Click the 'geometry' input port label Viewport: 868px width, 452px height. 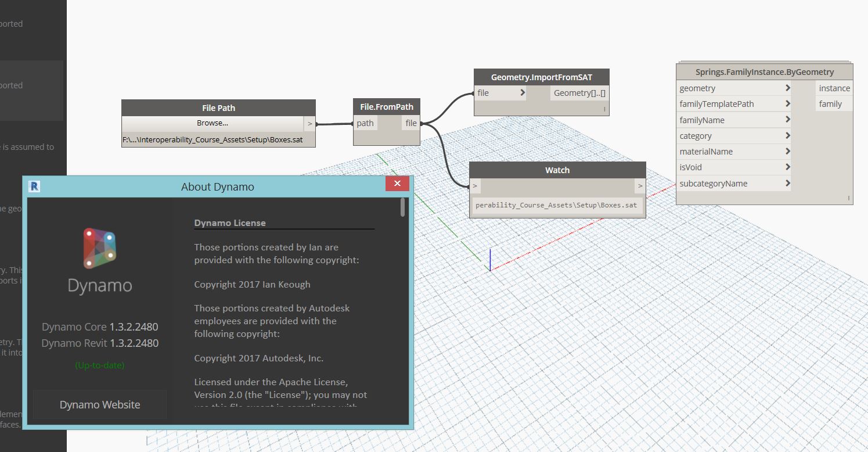pos(697,88)
